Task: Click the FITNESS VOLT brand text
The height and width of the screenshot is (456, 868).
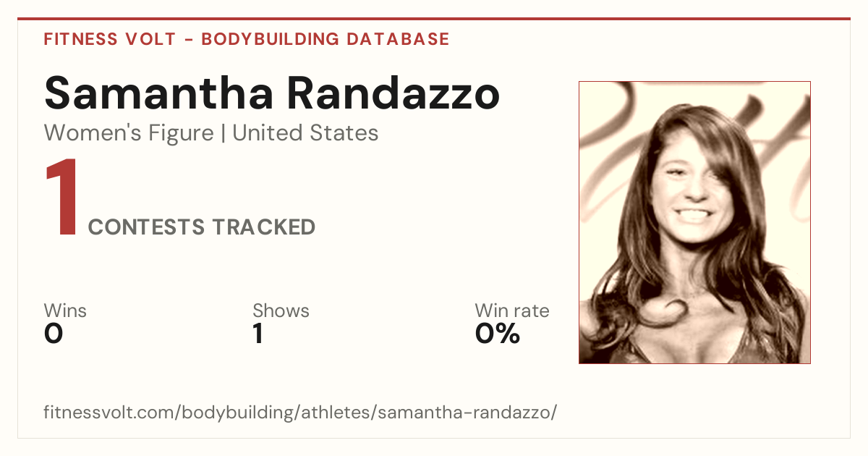Action: (x=110, y=39)
